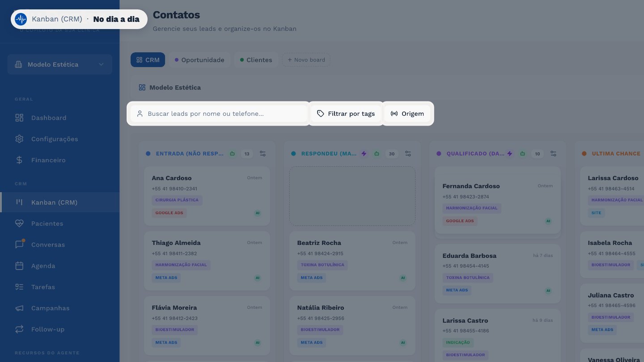Open Conversas in the sidebar
Viewport: 644px width, 362px height.
(x=60, y=244)
